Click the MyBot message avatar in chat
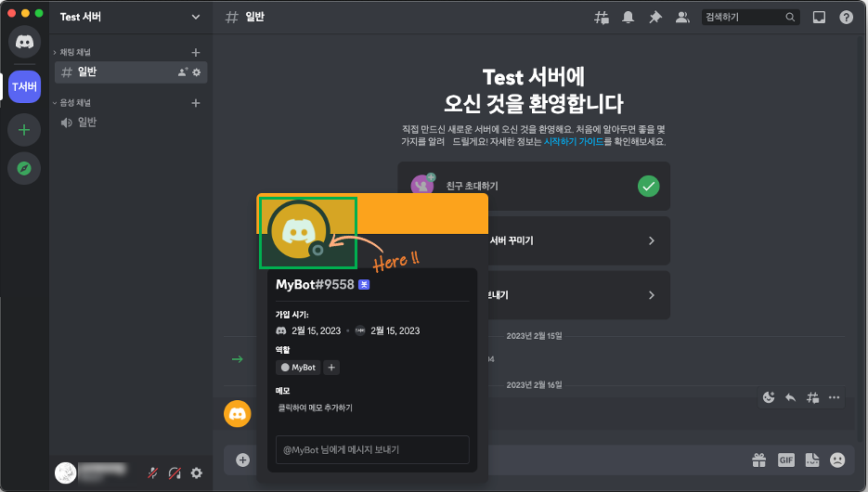 click(238, 414)
